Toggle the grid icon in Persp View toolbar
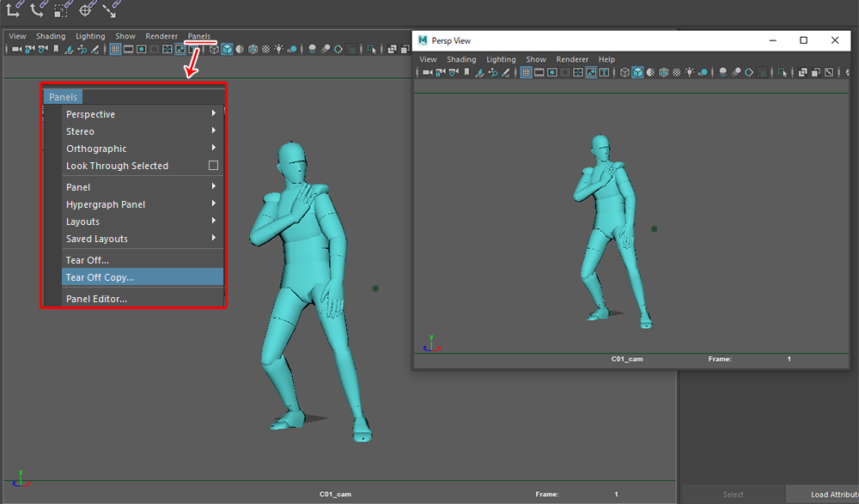This screenshot has width=859, height=504. 524,72
